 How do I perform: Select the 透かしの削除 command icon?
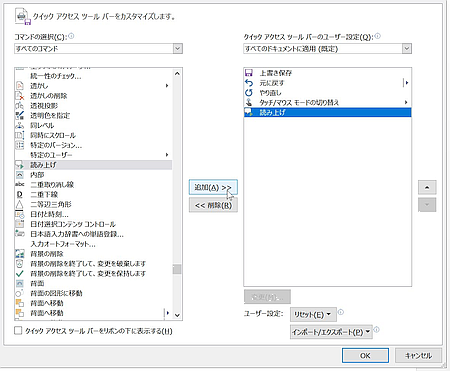(x=20, y=96)
